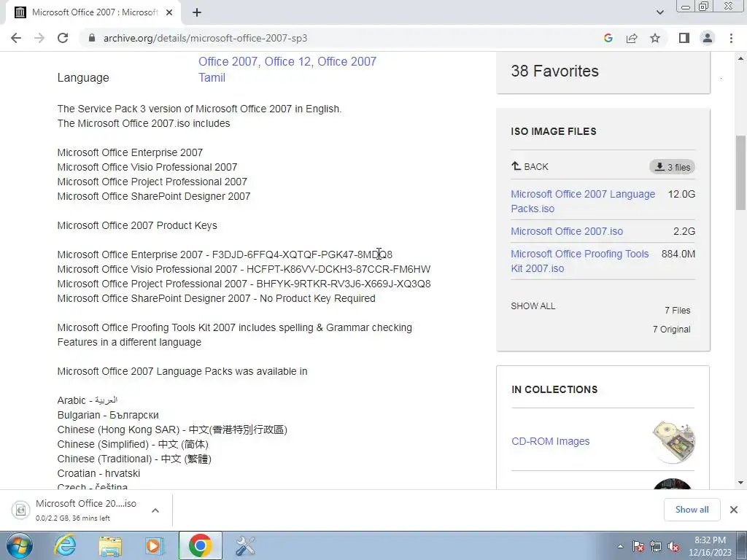Open the Chrome profile menu
This screenshot has height=560, width=747.
(x=708, y=38)
